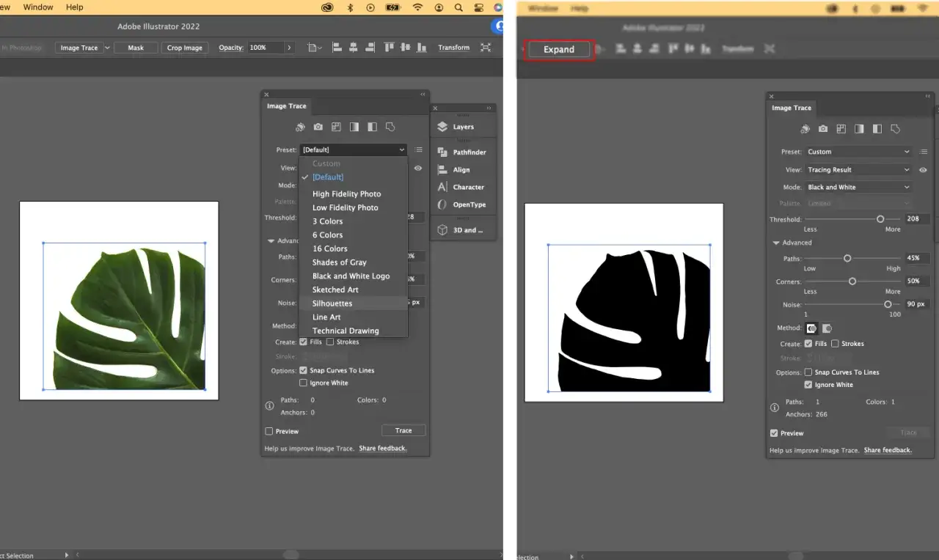Screen dimensions: 939x560
Task: Open the Opacity arrow next to 100%
Action: [x=289, y=48]
